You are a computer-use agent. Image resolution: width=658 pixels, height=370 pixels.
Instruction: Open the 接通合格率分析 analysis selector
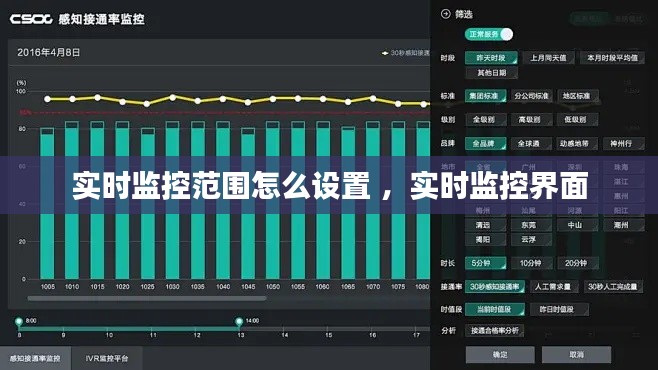pos(494,331)
